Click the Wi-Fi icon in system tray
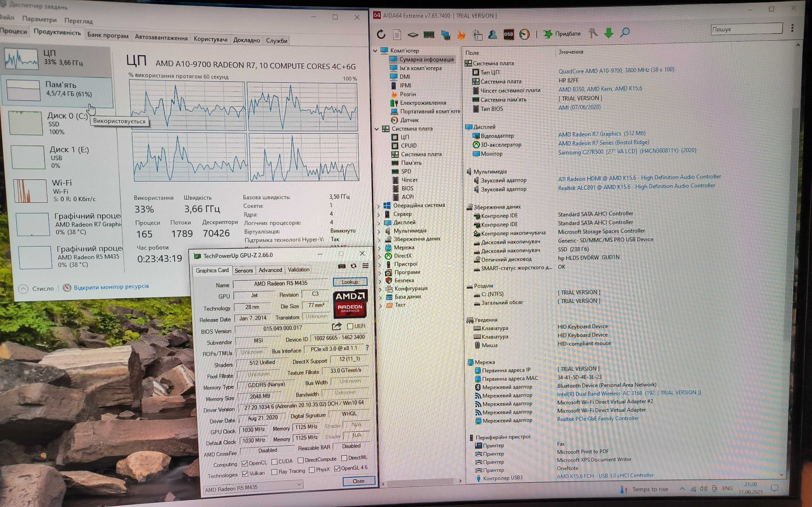The height and width of the screenshot is (507, 812). pyautogui.click(x=693, y=489)
